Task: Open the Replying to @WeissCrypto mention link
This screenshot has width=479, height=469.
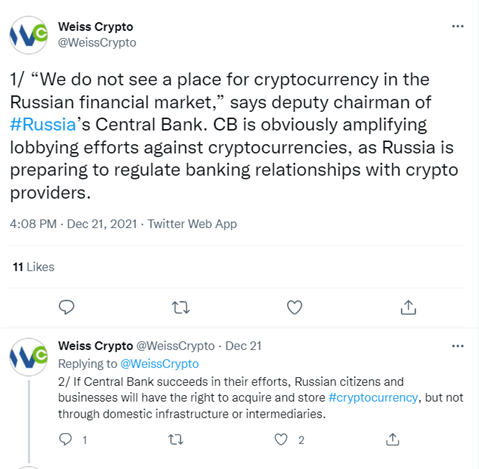Action: point(159,364)
